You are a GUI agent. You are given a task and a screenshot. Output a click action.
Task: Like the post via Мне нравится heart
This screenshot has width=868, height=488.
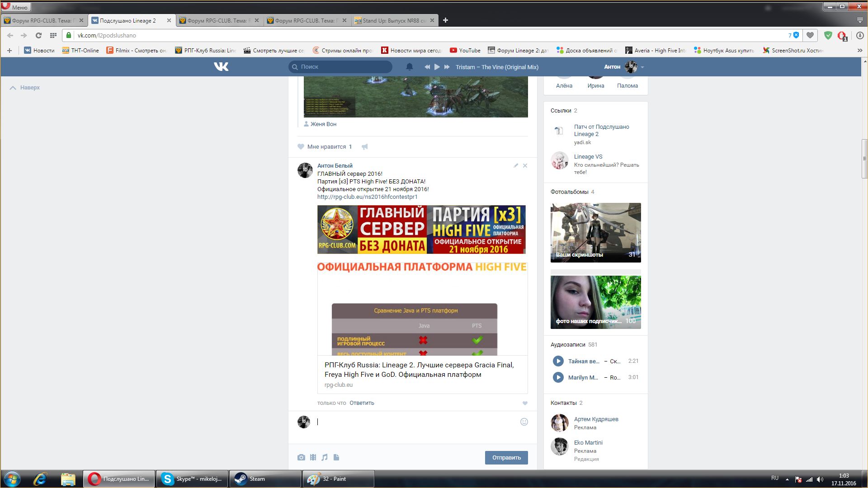point(301,146)
